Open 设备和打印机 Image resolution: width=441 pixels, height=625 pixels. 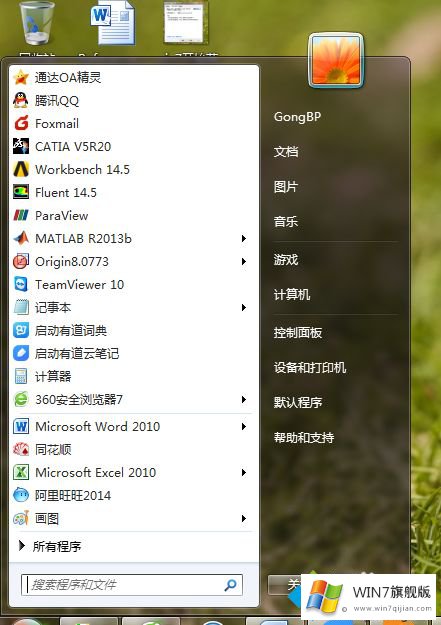310,368
